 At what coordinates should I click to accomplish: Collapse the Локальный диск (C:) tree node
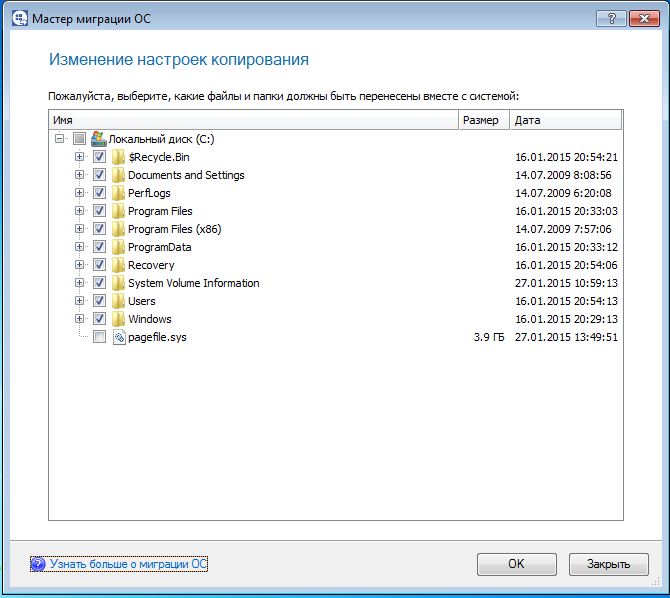pos(59,138)
